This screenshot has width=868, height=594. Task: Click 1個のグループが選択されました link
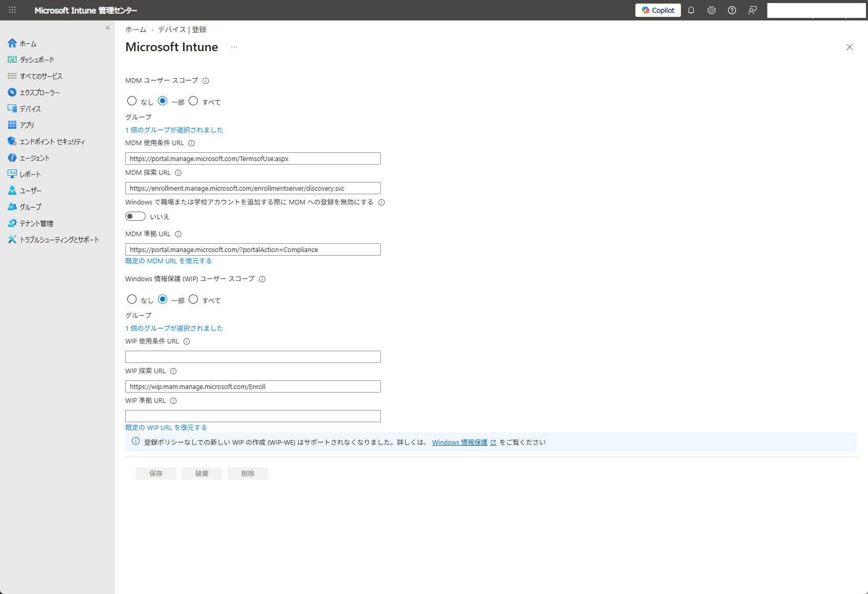174,130
